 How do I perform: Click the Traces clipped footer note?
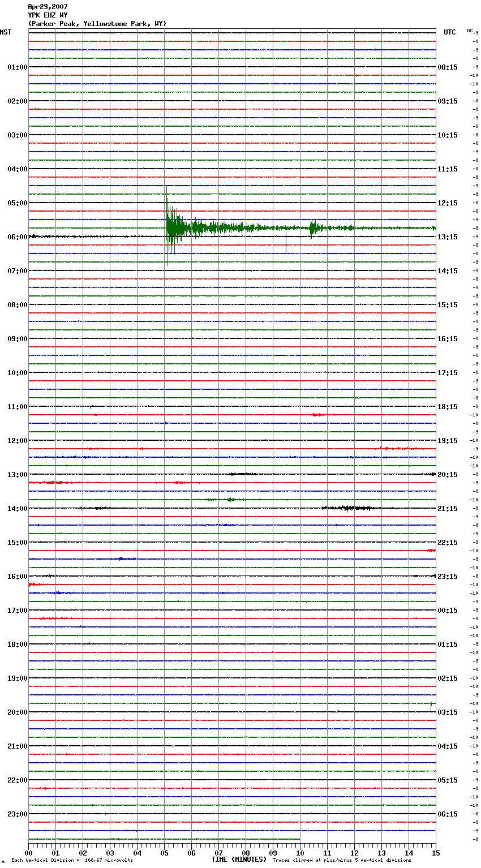tap(342, 860)
